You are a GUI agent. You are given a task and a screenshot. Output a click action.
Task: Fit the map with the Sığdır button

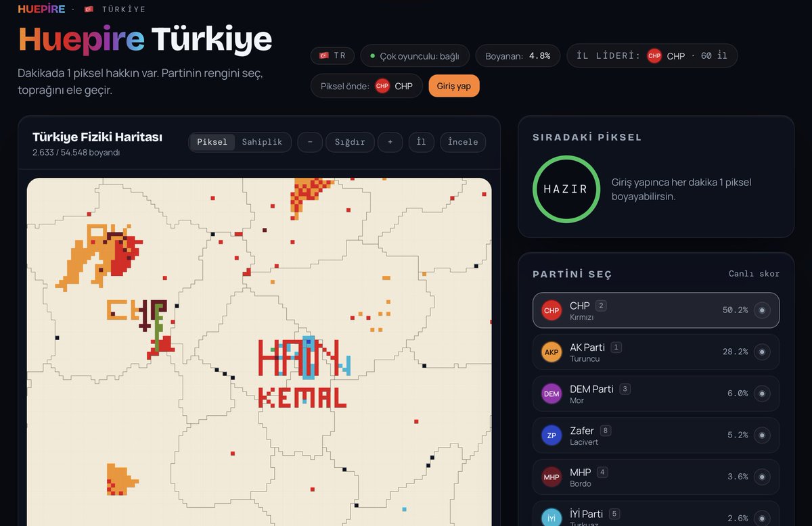click(x=350, y=142)
